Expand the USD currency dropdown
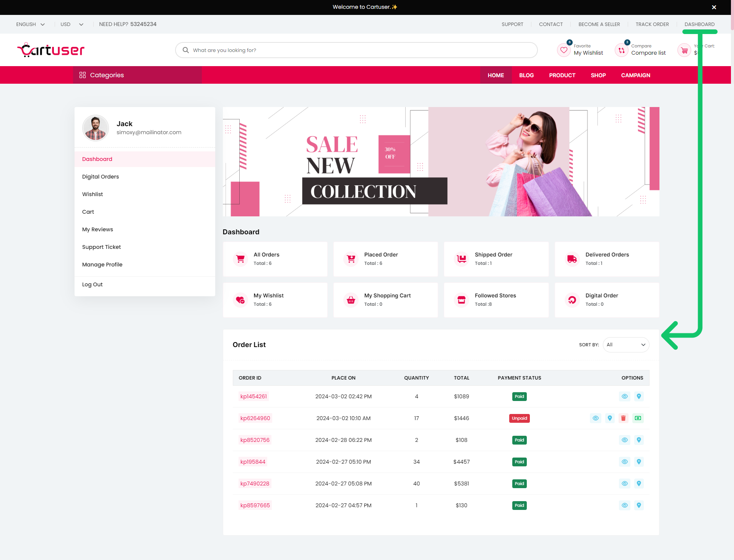Image resolution: width=734 pixels, height=560 pixels. point(71,24)
